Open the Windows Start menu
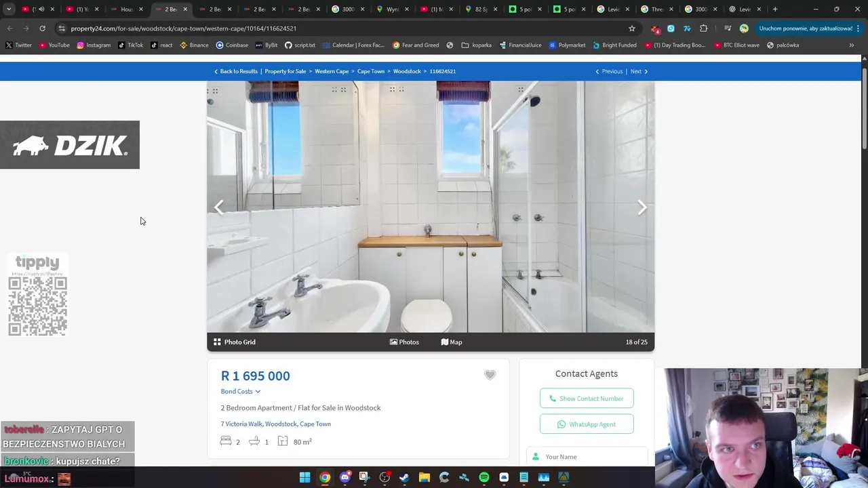 305,478
